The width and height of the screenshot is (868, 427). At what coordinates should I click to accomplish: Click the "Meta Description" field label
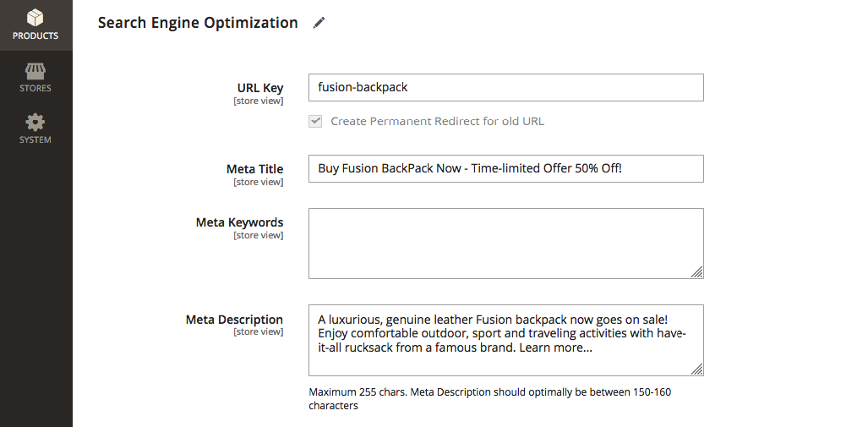[234, 320]
